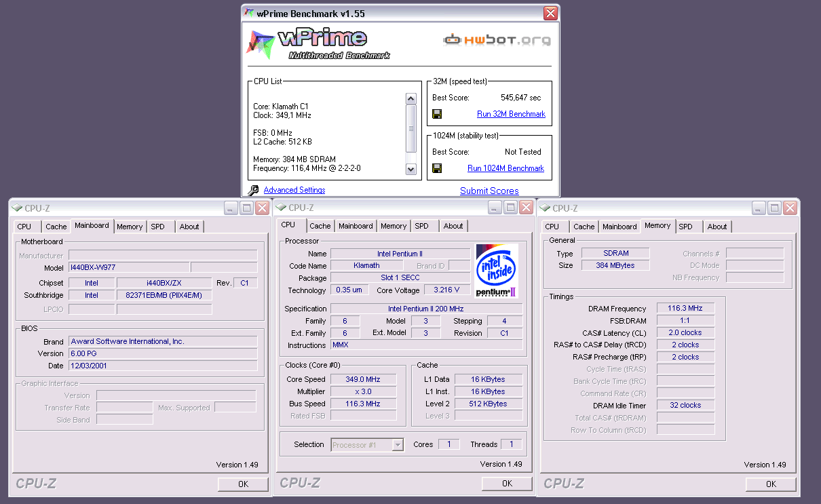This screenshot has height=504, width=821.
Task: Click the hwbot.org logo
Action: (497, 40)
